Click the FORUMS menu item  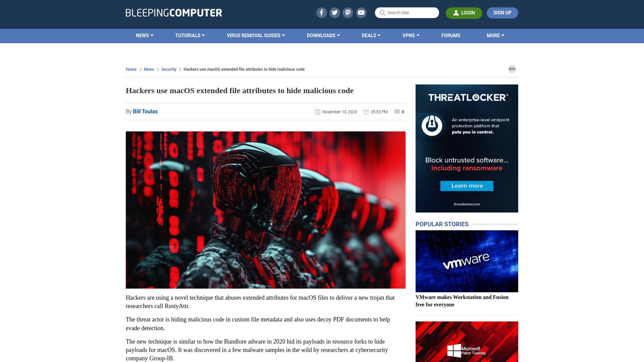451,35
